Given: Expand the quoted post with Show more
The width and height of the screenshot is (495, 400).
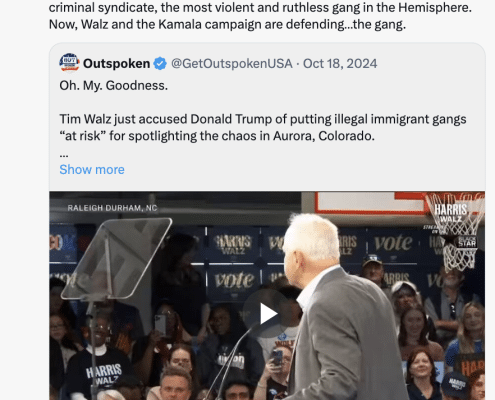Looking at the screenshot, I should coord(92,170).
